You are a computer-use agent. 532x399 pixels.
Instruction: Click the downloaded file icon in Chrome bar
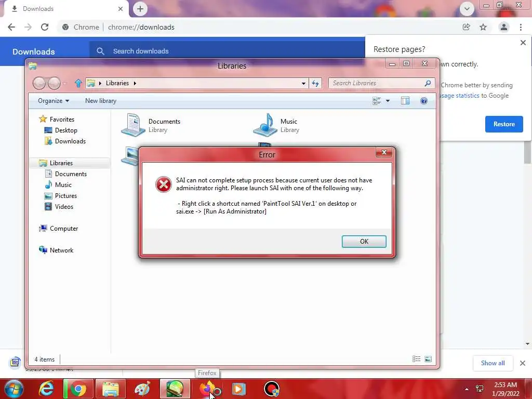coord(15,362)
